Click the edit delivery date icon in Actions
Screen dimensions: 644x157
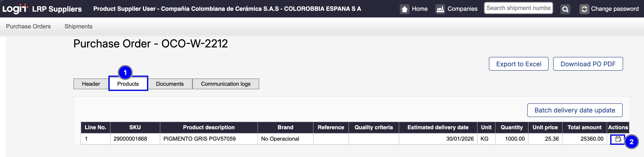click(618, 139)
